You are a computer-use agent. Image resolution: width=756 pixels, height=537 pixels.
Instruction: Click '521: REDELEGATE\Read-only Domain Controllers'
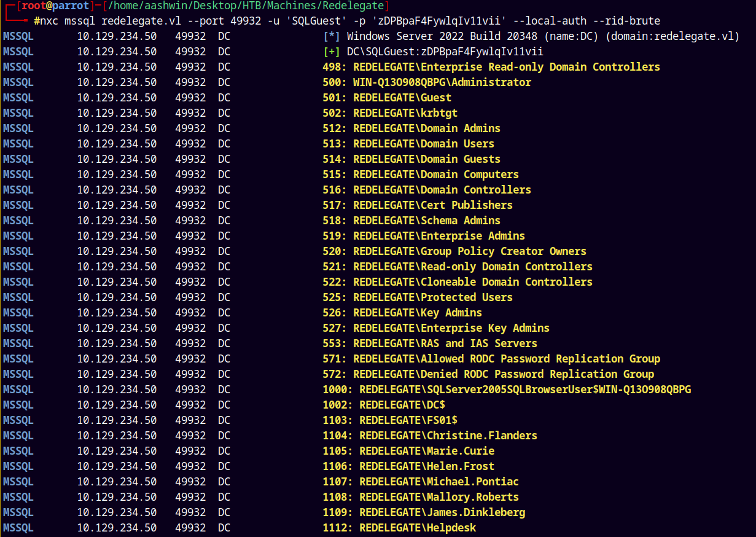point(458,267)
